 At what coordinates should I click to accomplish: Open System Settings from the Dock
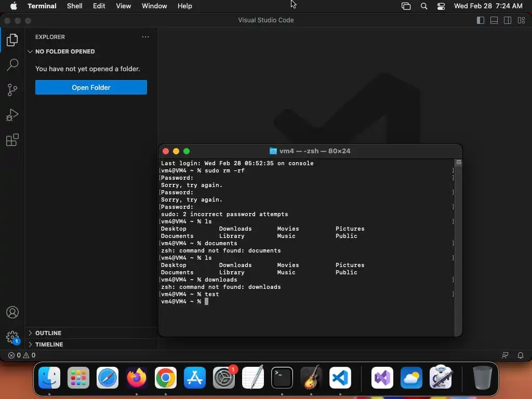point(224,378)
